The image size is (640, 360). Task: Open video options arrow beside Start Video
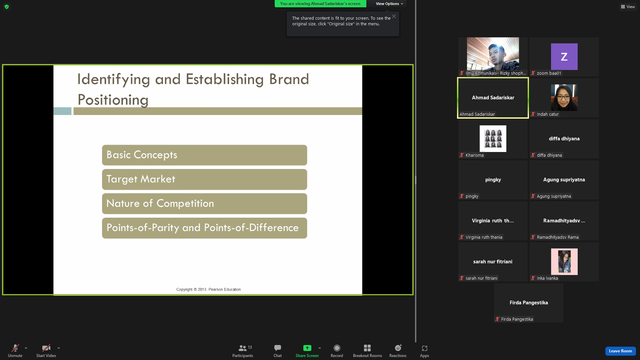coord(58,348)
